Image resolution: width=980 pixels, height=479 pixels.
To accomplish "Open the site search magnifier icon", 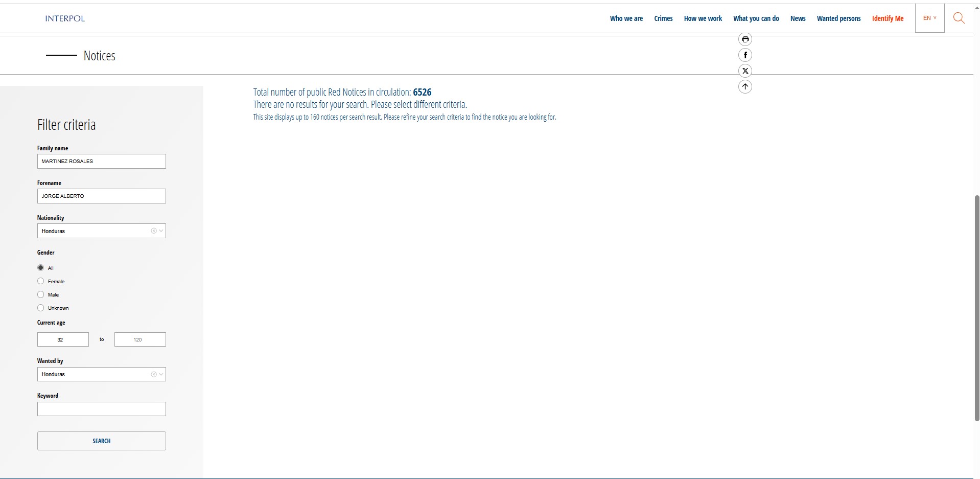I will [x=959, y=18].
